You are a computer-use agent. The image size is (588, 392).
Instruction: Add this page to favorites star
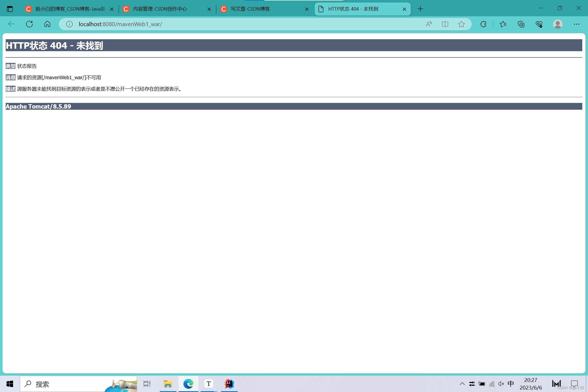[461, 24]
